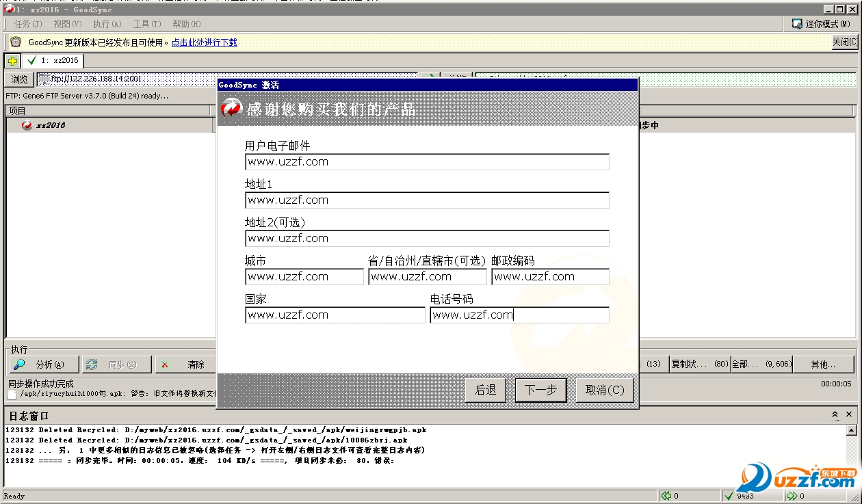Collapse the log window with double-chevron icon
This screenshot has height=504, width=862.
pyautogui.click(x=835, y=415)
